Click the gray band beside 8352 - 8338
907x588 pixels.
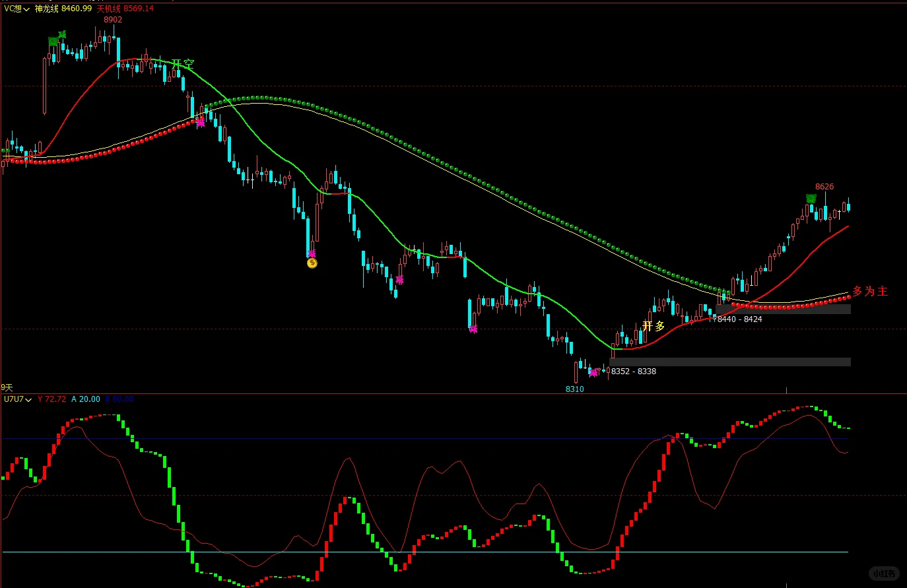click(730, 362)
